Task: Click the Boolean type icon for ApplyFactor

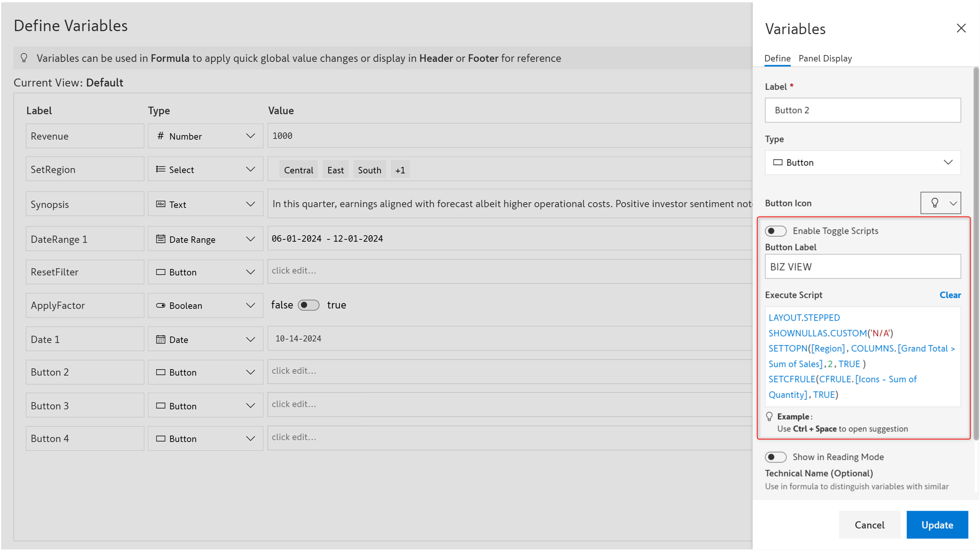Action: [160, 306]
